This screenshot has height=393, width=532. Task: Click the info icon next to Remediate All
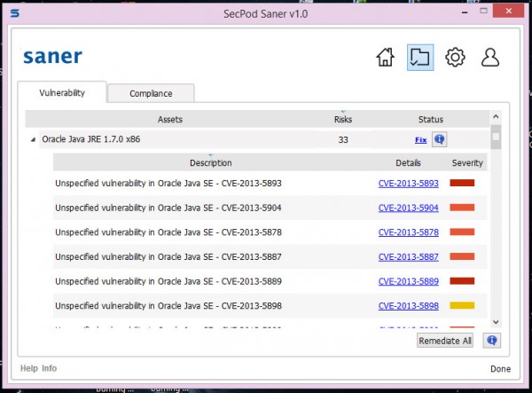pyautogui.click(x=492, y=341)
